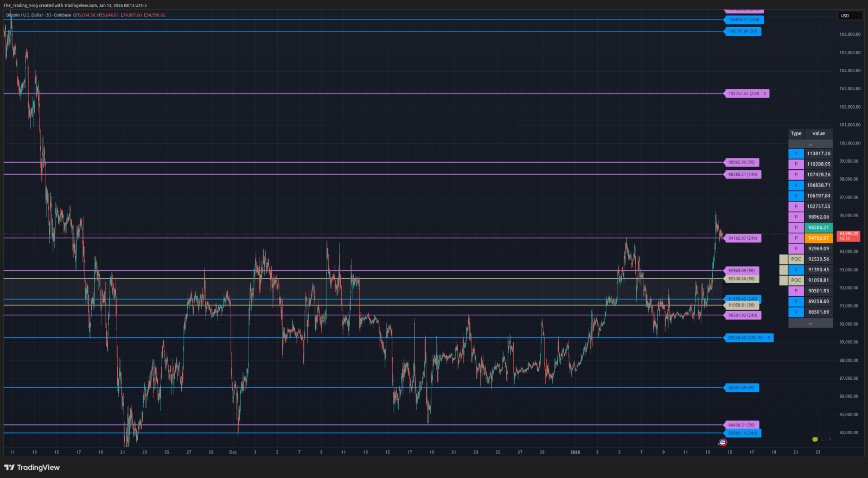
Task: Click the POC cell beside 92530.56
Action: [796, 259]
